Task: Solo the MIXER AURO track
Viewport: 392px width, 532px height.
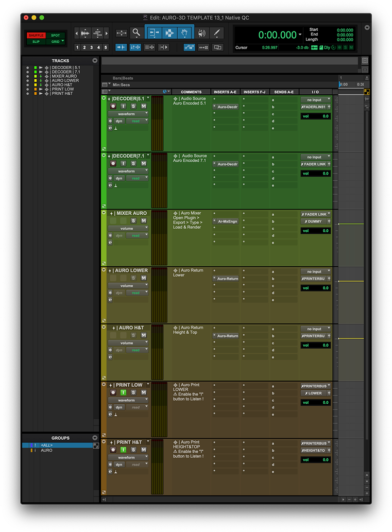Action: (133, 220)
